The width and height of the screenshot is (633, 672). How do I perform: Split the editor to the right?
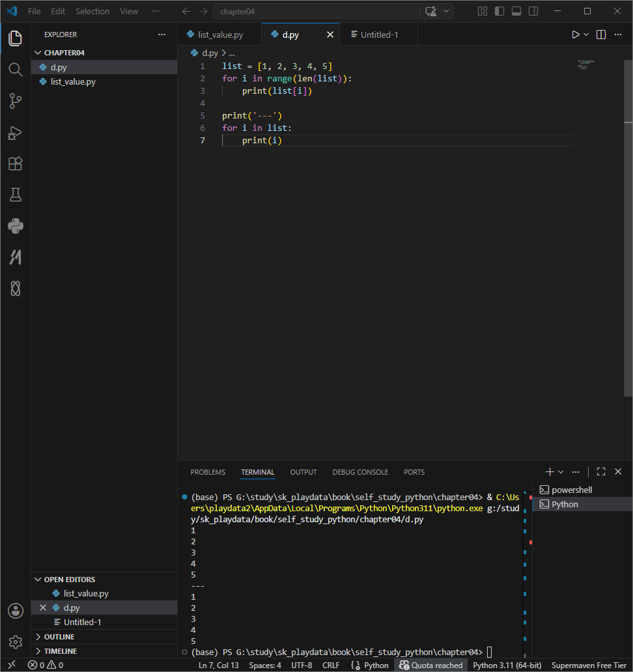(x=601, y=35)
